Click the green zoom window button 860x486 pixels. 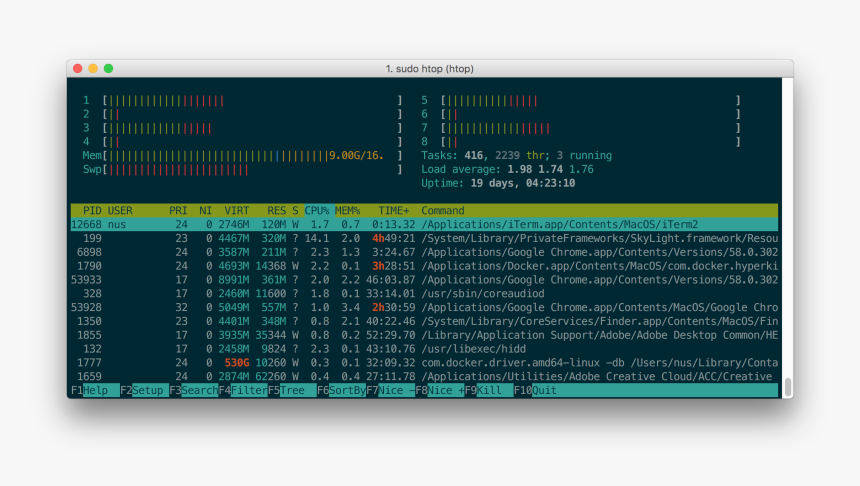click(109, 69)
